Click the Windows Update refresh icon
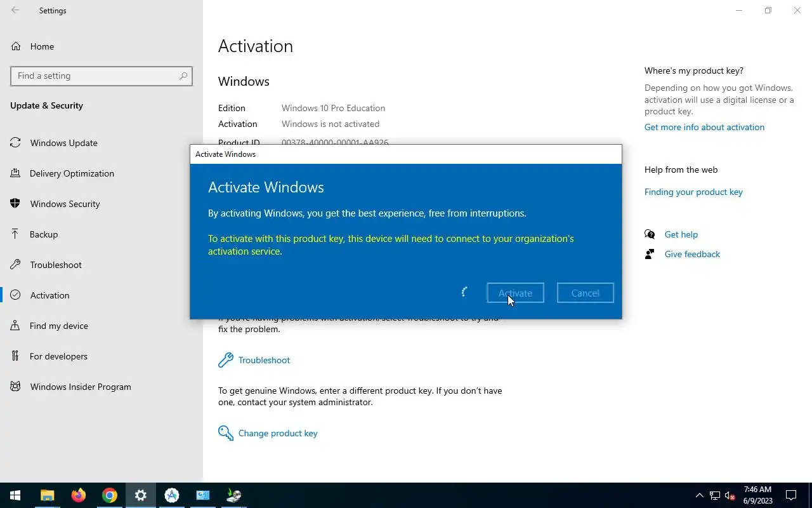Viewport: 812px width, 508px height. [x=15, y=143]
